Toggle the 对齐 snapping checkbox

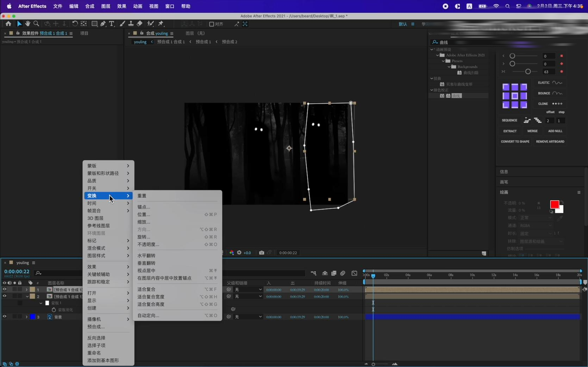212,24
